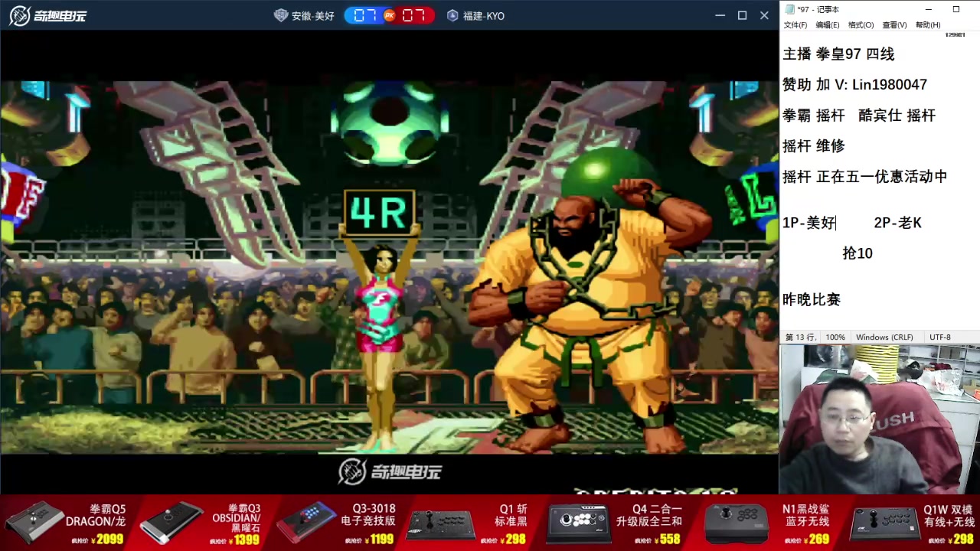This screenshot has width=980, height=551.
Task: Click the Notepad line 主播 拳皇97 四线
Action: pos(838,54)
